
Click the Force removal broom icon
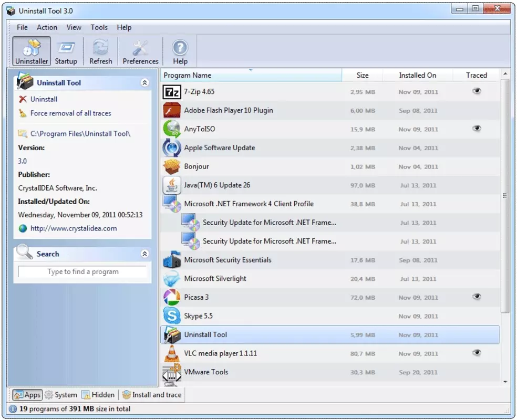point(23,113)
